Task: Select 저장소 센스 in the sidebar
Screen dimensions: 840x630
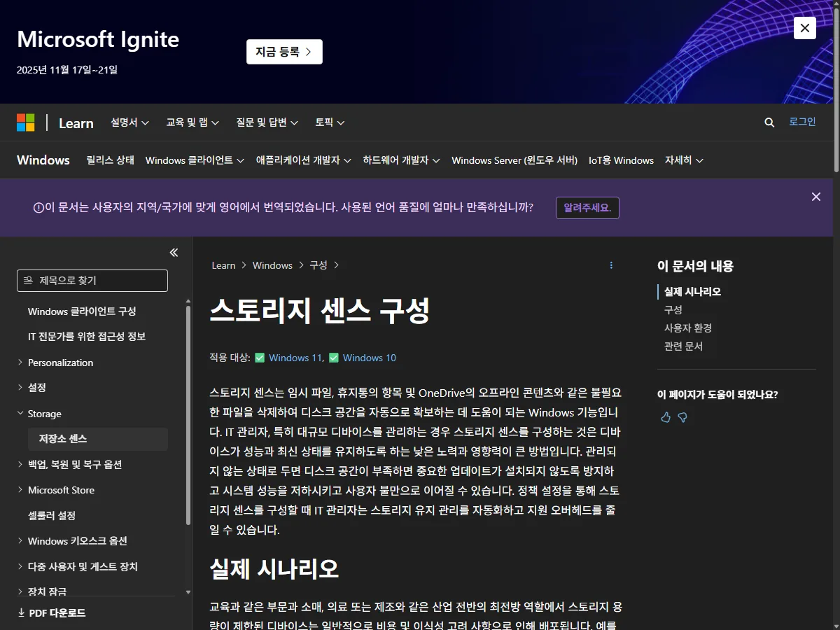Action: click(98, 439)
